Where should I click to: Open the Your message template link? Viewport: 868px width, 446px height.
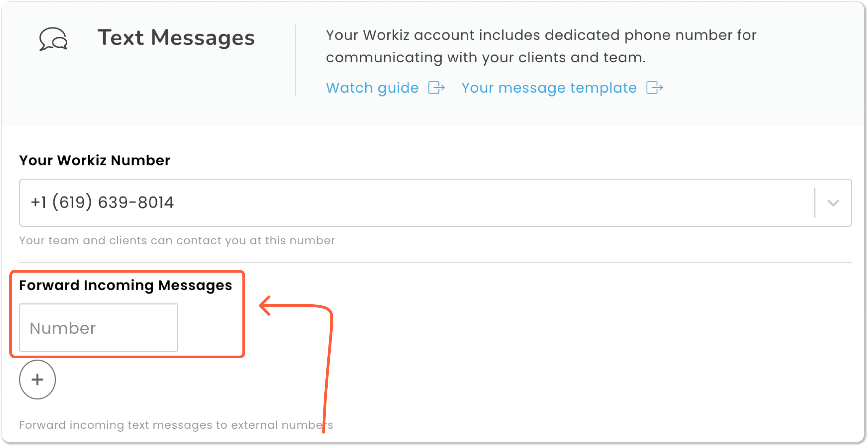point(549,88)
